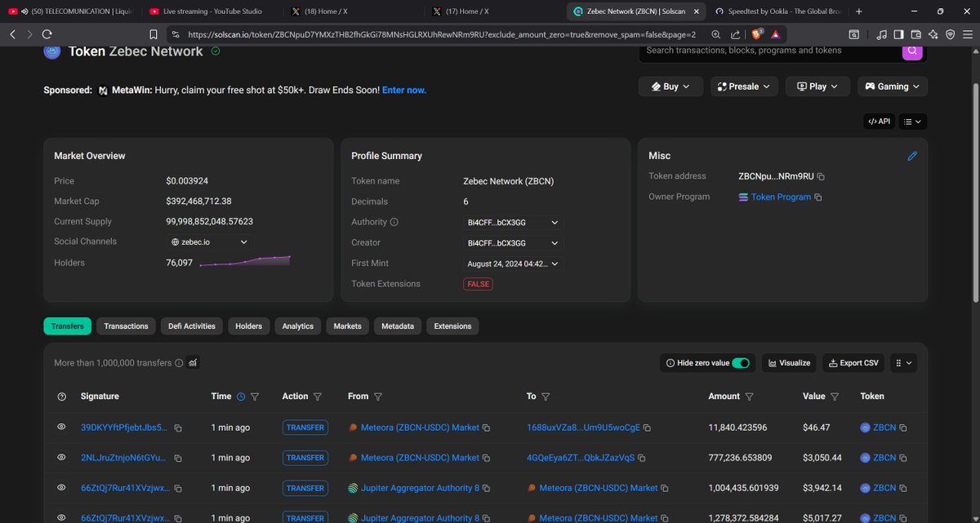This screenshot has height=523, width=980.
Task: Open the From column filter
Action: 379,397
